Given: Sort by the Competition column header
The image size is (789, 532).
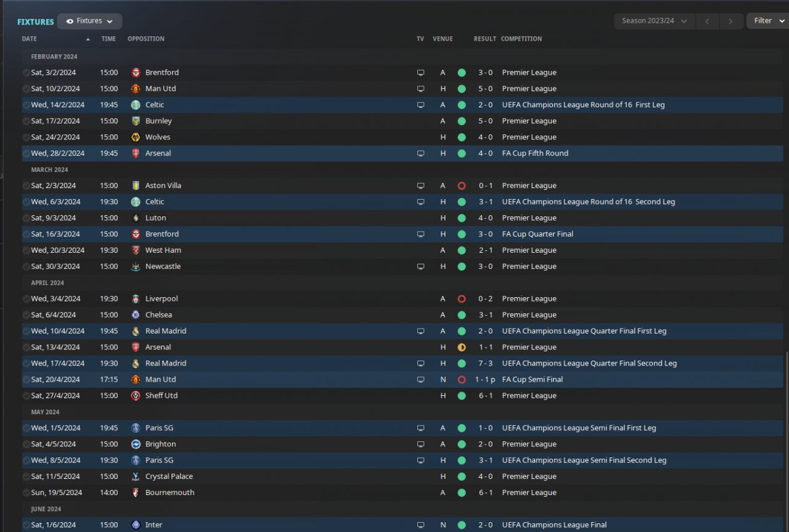Looking at the screenshot, I should point(521,39).
